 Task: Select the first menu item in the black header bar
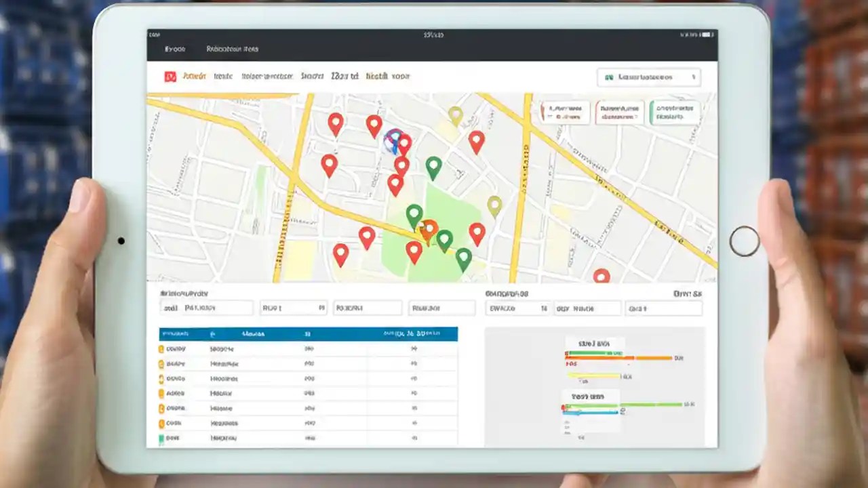coord(175,49)
